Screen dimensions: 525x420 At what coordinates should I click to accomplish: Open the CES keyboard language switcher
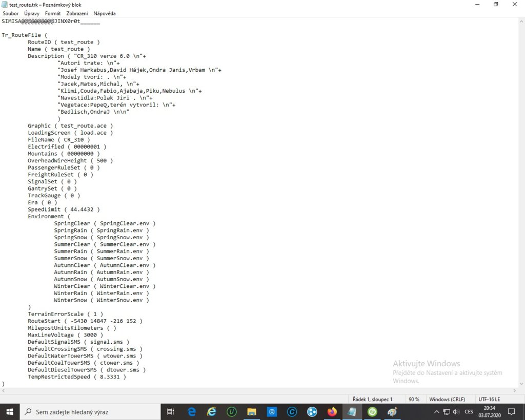pyautogui.click(x=470, y=412)
